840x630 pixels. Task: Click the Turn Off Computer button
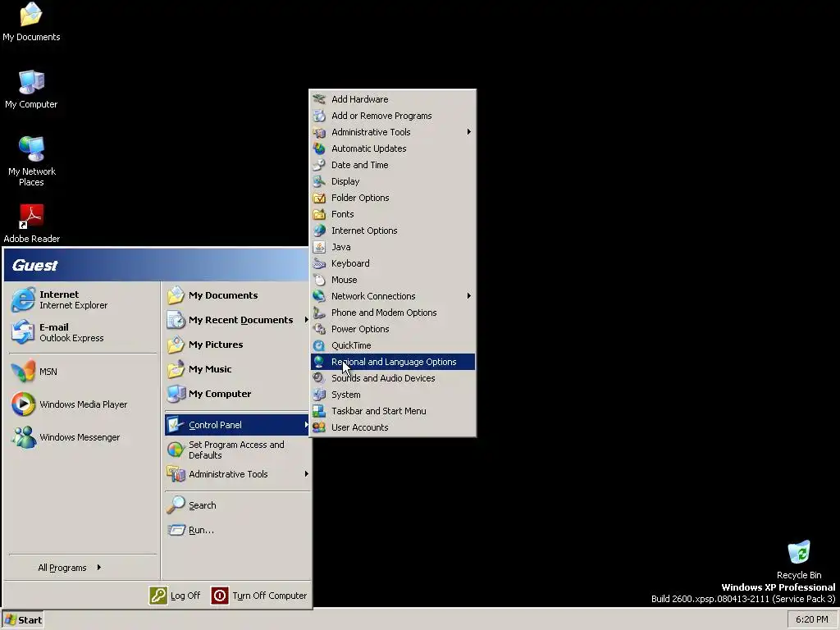click(x=259, y=596)
